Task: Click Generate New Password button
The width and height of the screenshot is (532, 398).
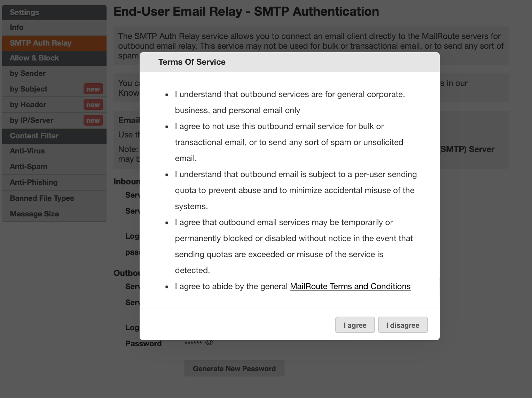Action: (234, 368)
